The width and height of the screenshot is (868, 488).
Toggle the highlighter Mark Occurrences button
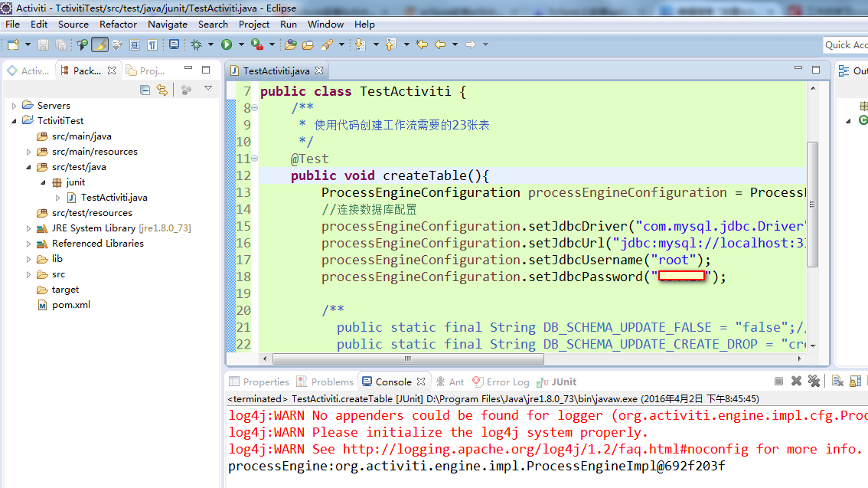point(100,44)
